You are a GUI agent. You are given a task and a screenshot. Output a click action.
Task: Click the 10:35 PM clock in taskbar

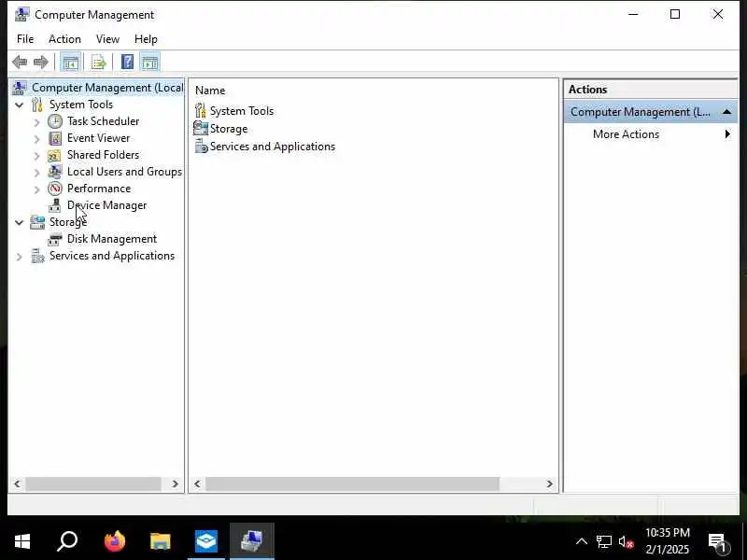point(668,532)
